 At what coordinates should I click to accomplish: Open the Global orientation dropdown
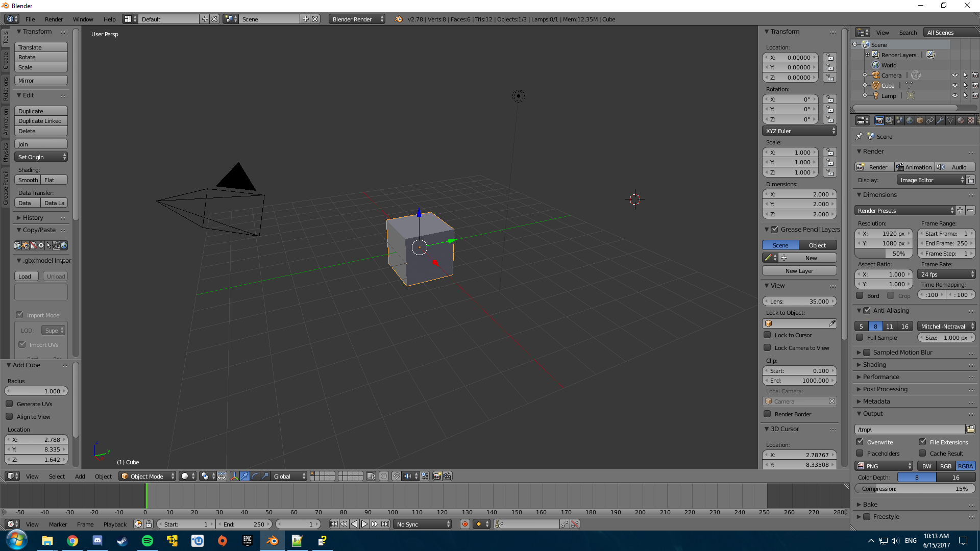[x=289, y=476]
